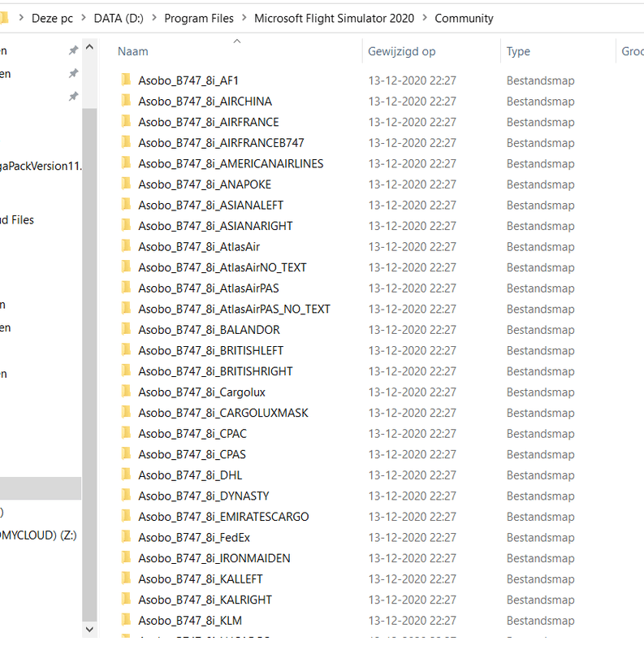Screen dimensions: 644x650
Task: Click folder icon of Asobo_B747_8i_AIRFRANCEB747
Action: point(126,141)
